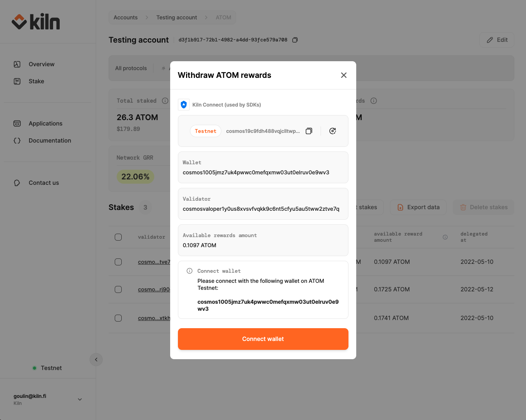The image size is (526, 420).
Task: Copy the Testing account ID
Action: pos(295,40)
